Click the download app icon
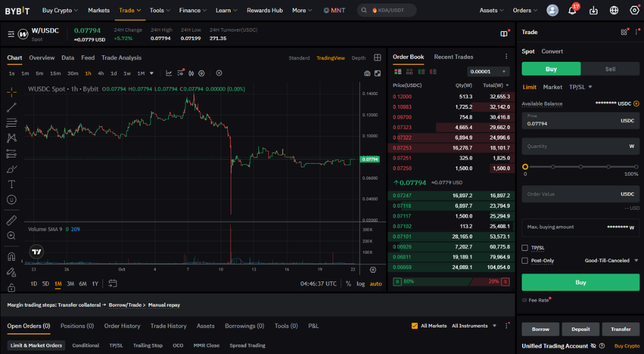The height and width of the screenshot is (354, 644). pos(594,10)
